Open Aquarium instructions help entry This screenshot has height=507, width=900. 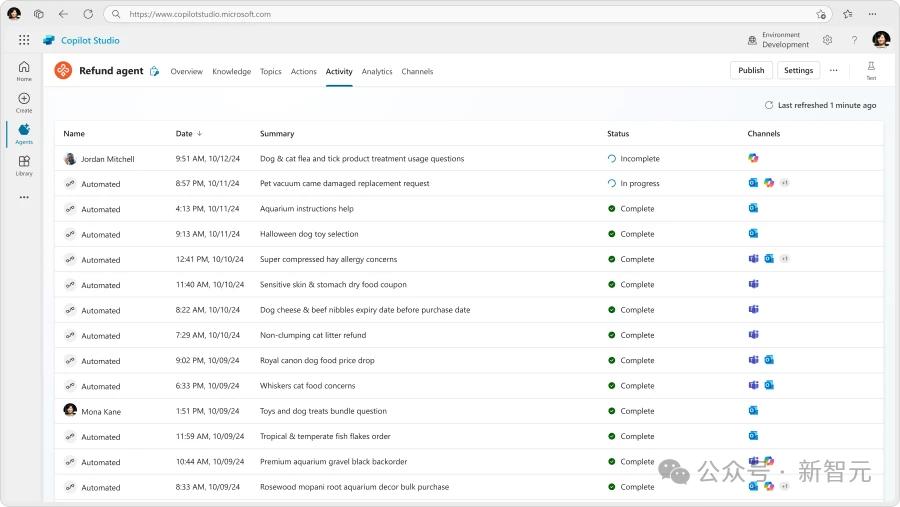point(307,208)
